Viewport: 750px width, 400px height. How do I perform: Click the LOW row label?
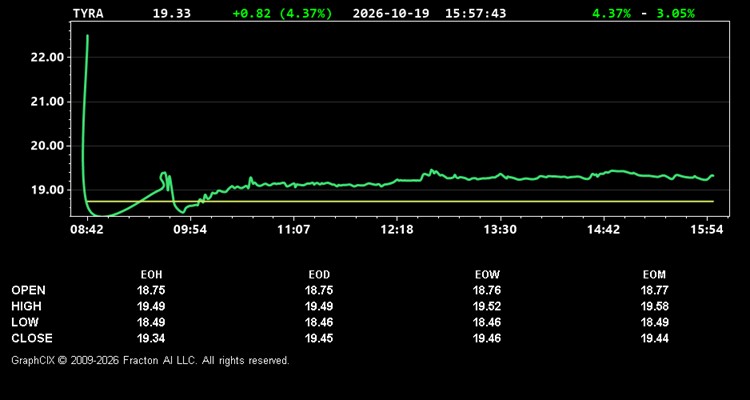click(25, 322)
